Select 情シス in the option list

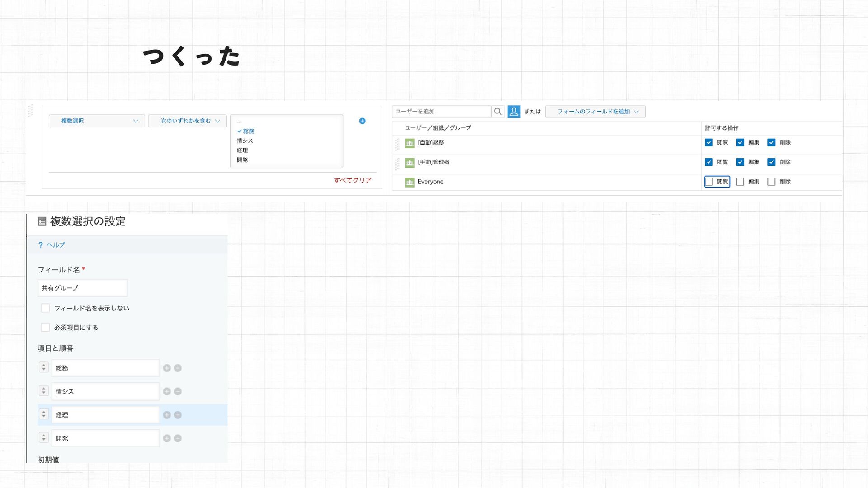[245, 141]
